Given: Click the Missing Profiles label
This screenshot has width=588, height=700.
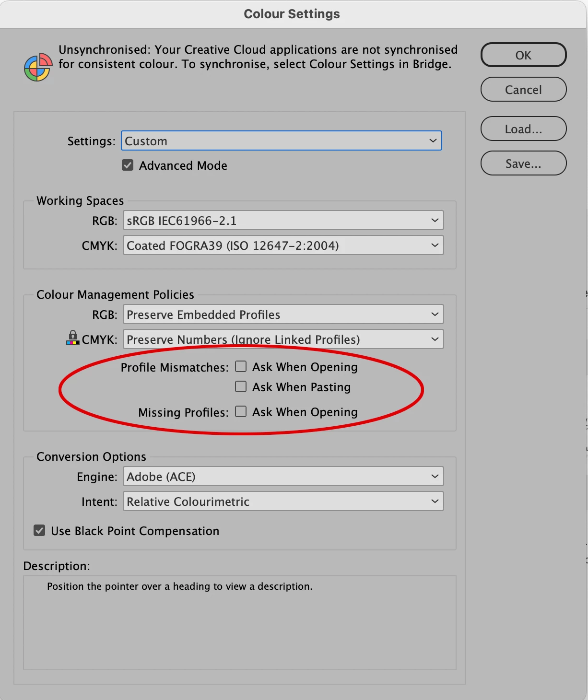Looking at the screenshot, I should pyautogui.click(x=183, y=412).
